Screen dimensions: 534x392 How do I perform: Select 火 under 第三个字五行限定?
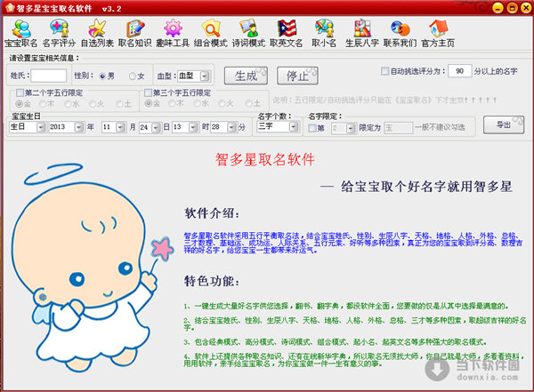[222, 103]
